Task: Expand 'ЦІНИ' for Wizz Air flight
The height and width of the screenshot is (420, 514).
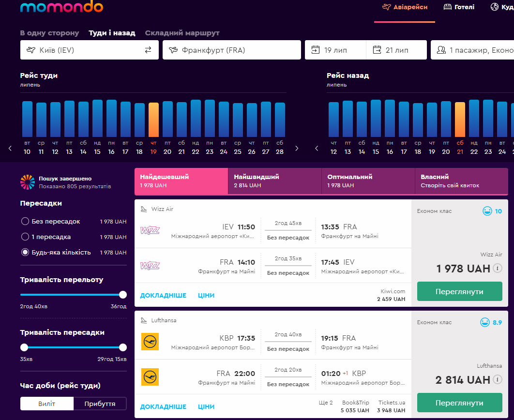Action: click(x=206, y=295)
